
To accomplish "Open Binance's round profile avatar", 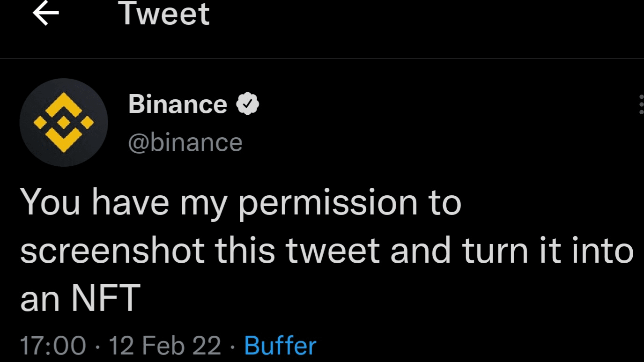I will click(64, 123).
